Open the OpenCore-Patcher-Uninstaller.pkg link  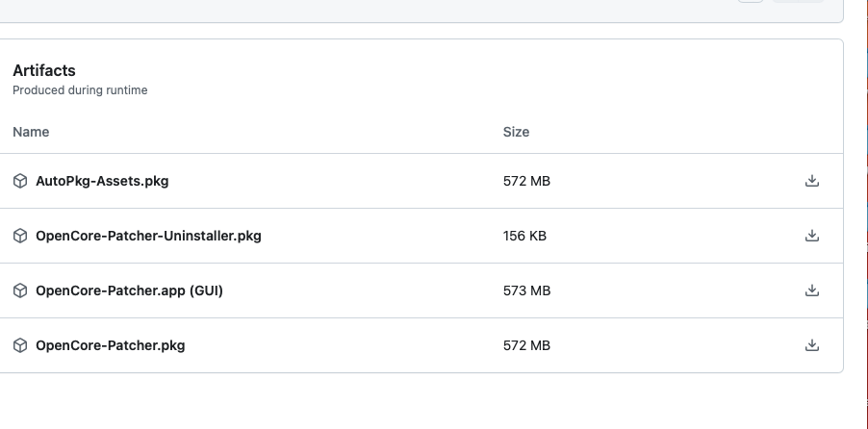(x=148, y=236)
